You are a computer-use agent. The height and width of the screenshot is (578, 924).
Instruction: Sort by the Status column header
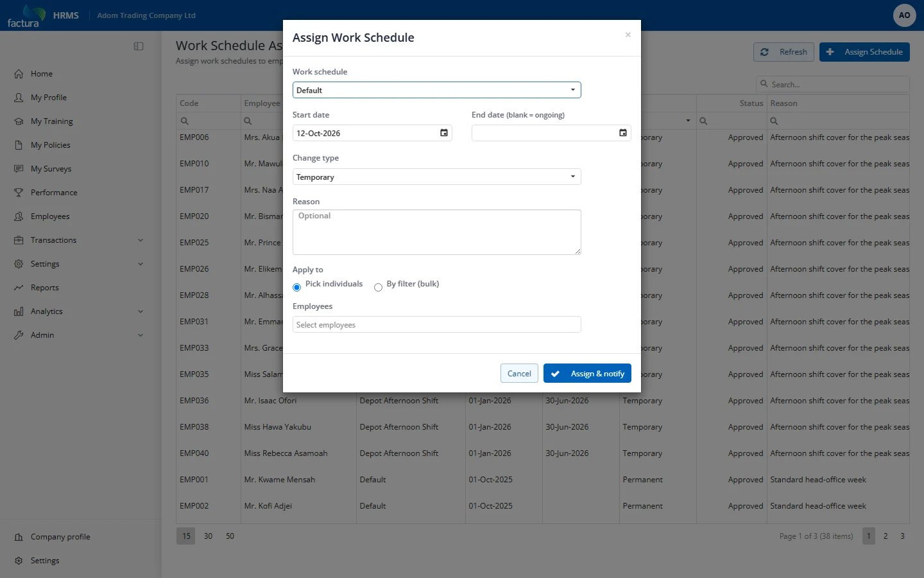[732, 103]
